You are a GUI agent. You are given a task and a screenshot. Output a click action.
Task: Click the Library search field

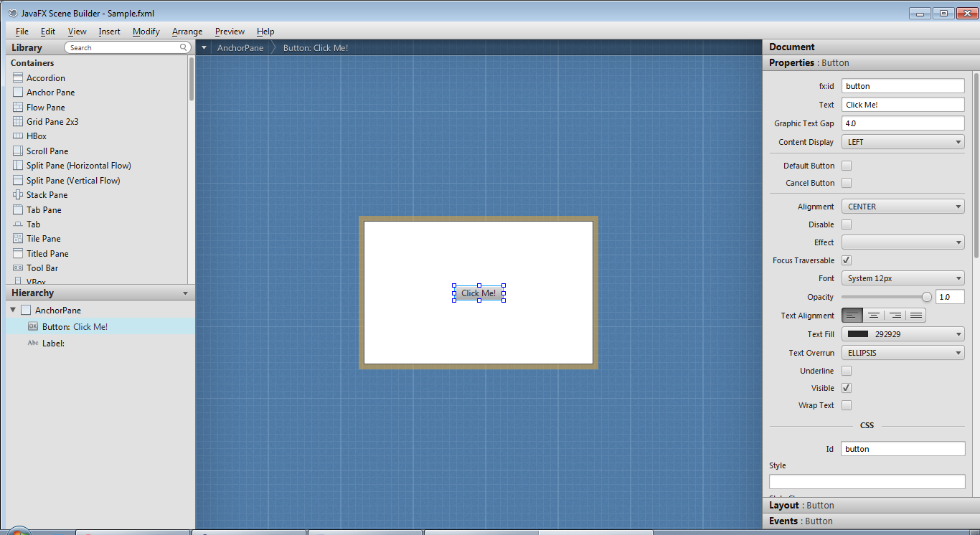pos(127,47)
